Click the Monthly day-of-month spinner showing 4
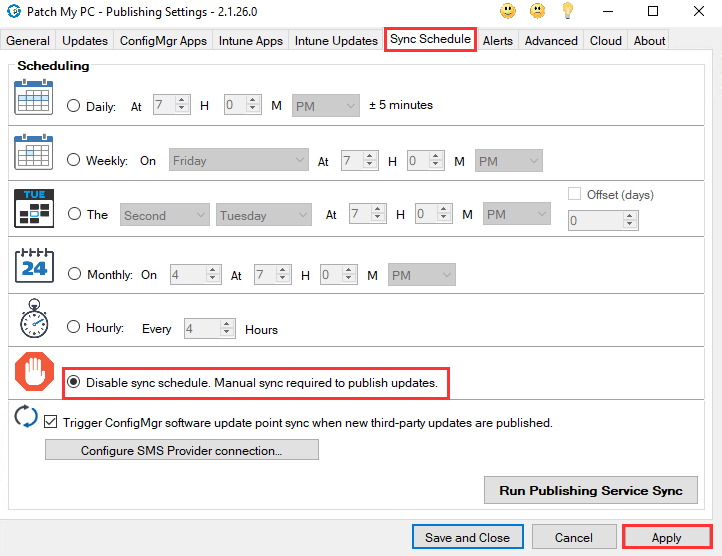 pyautogui.click(x=195, y=275)
